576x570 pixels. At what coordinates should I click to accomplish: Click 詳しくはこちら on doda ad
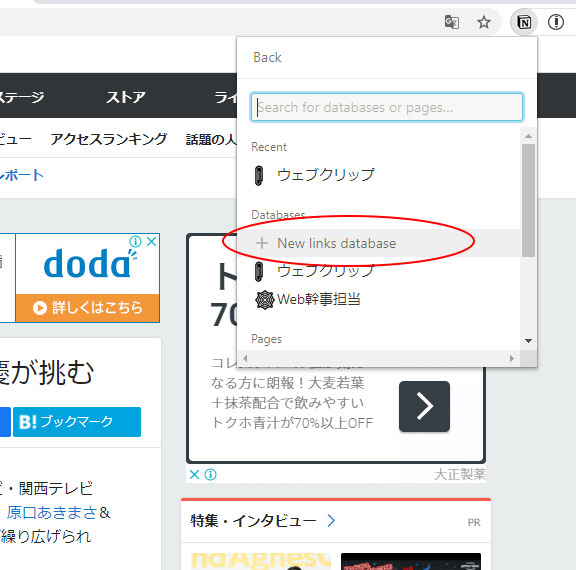[x=88, y=308]
